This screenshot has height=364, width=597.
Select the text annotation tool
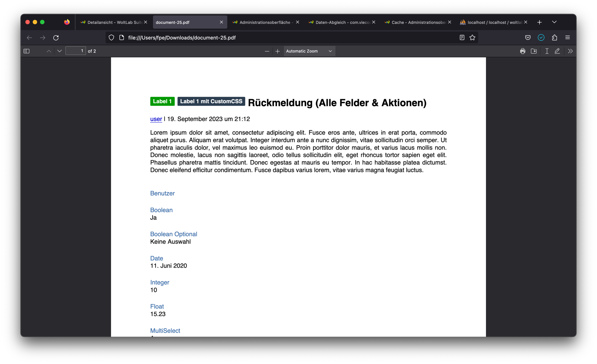click(x=547, y=51)
